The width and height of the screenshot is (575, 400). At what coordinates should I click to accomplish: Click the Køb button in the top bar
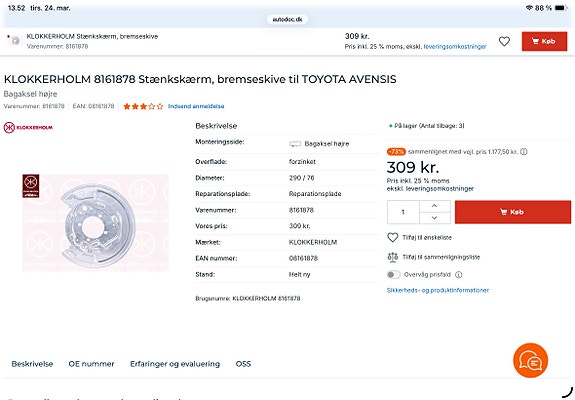coord(544,41)
